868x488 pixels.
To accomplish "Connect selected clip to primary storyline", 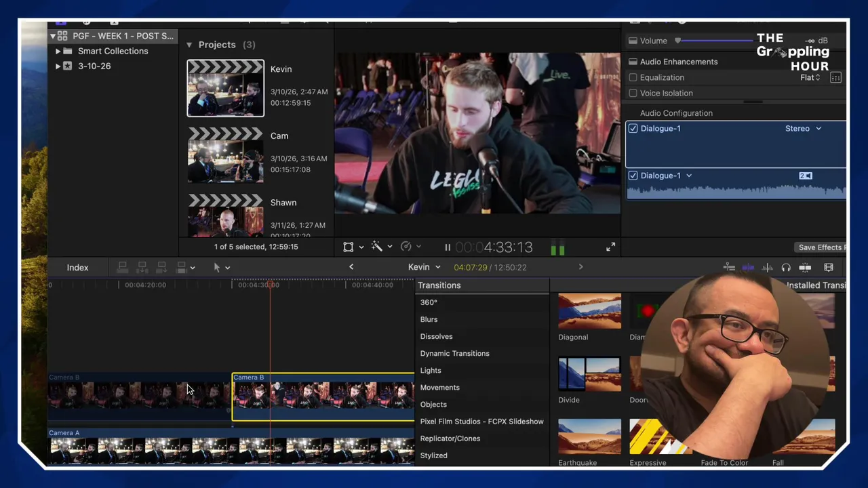I will coord(123,268).
